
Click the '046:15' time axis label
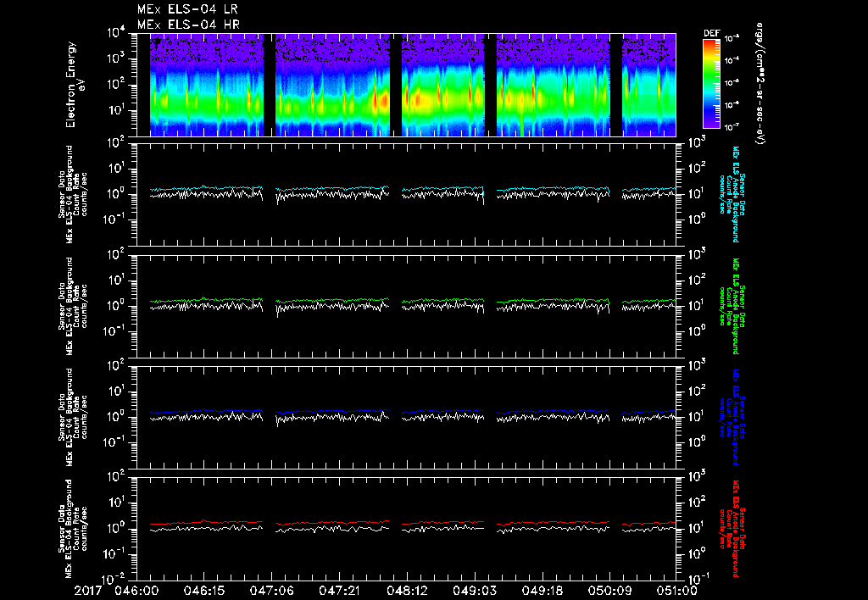point(203,591)
